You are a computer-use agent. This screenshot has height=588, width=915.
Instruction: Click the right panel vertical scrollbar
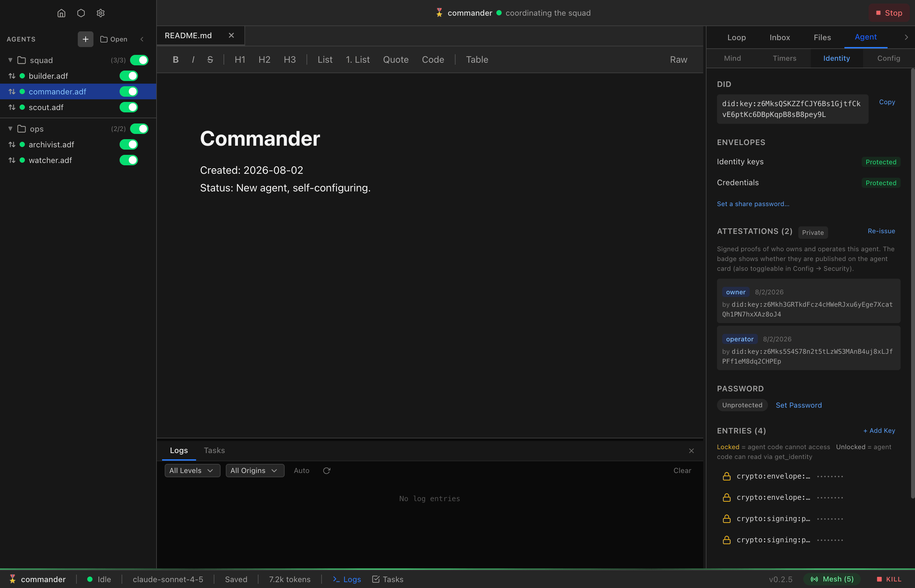[x=913, y=283]
